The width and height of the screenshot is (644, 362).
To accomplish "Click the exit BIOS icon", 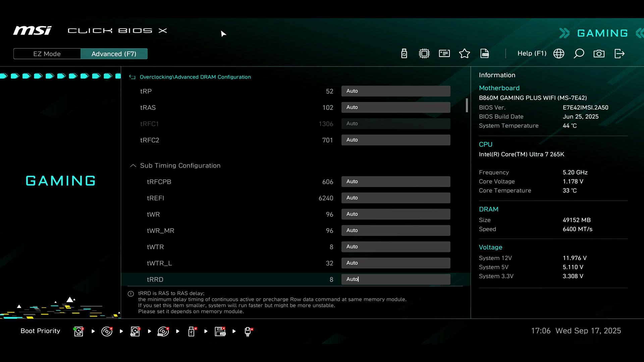I will [619, 54].
